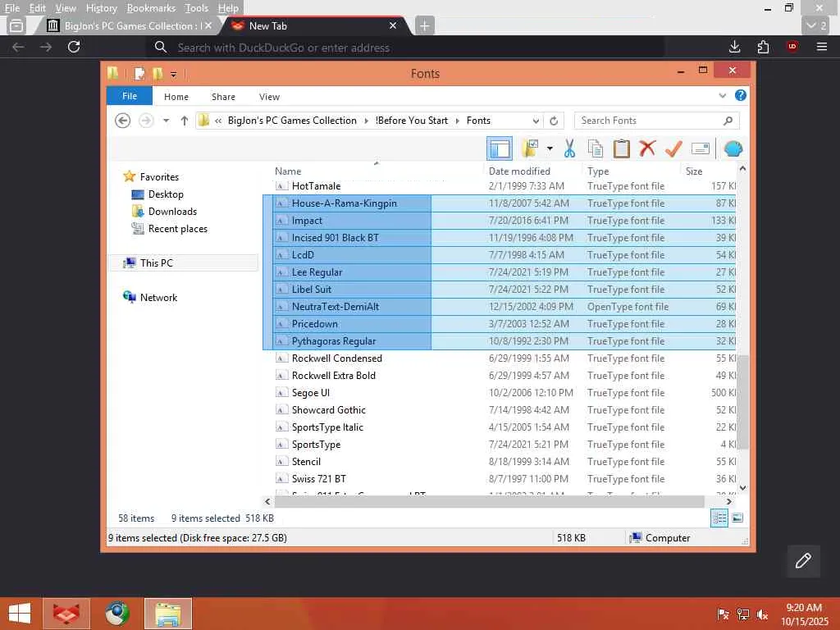Image resolution: width=840 pixels, height=630 pixels.
Task: Select the HotTamale font file
Action: (x=316, y=186)
